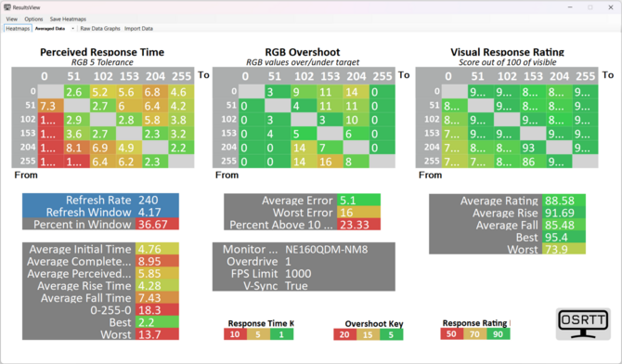
Task: Select the 93 cell in Visual Response Rating
Action: click(x=533, y=148)
